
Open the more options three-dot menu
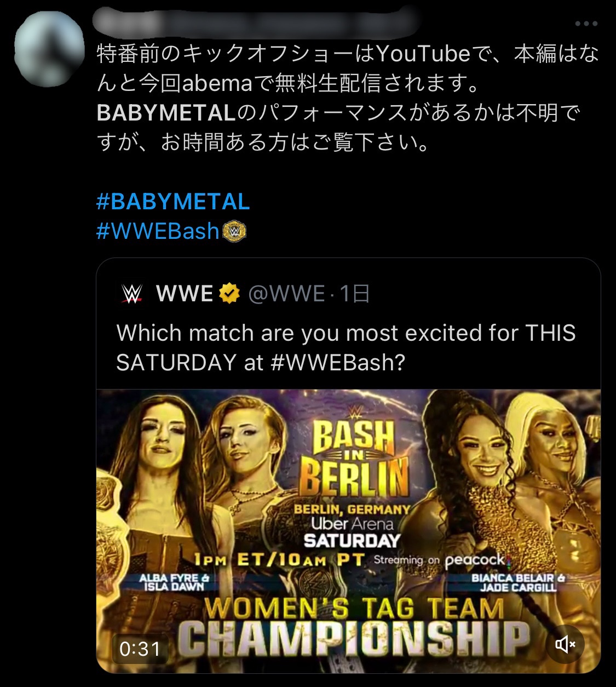click(586, 24)
